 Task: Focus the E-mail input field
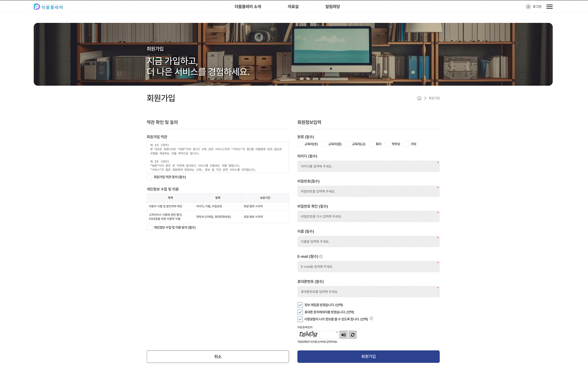coord(368,266)
